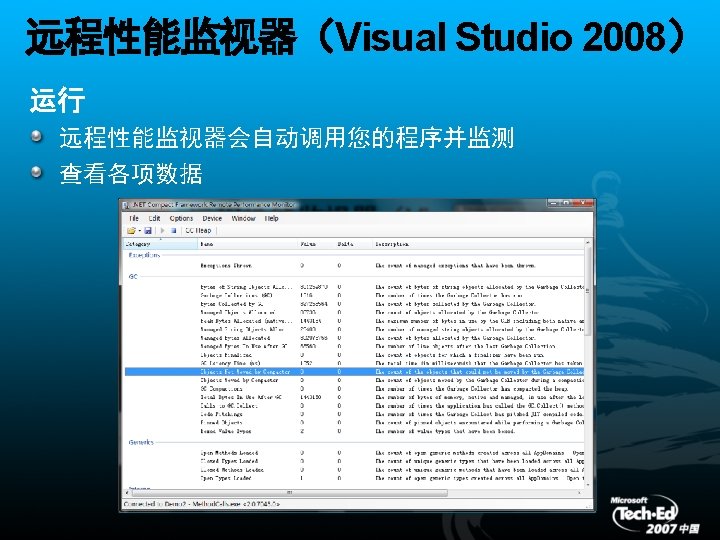Select the Calls to GC.Collect row
This screenshot has width=720, height=540.
(354, 406)
